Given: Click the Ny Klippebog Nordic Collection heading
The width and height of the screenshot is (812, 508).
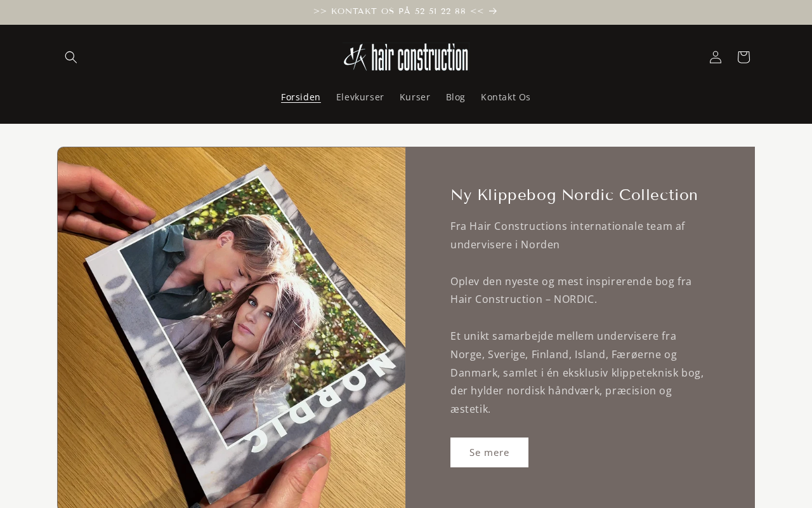Looking at the screenshot, I should [574, 195].
